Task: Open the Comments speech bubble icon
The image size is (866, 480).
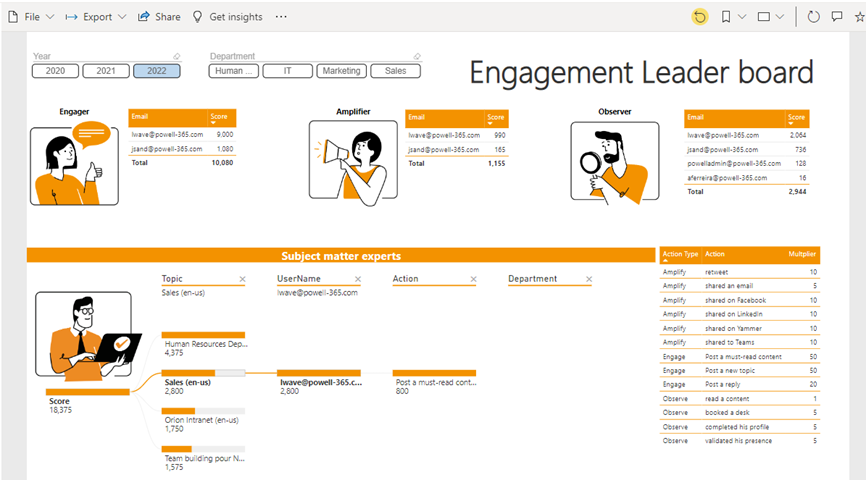Action: point(837,17)
